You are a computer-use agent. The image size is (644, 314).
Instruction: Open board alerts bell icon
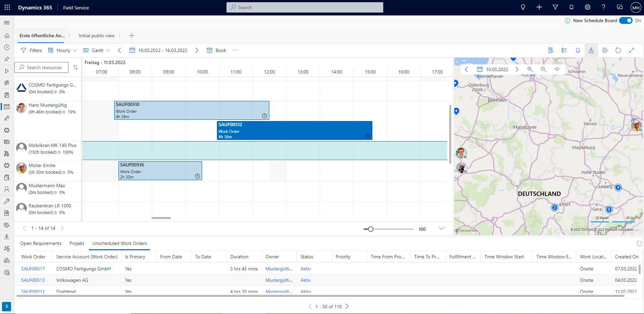578,50
